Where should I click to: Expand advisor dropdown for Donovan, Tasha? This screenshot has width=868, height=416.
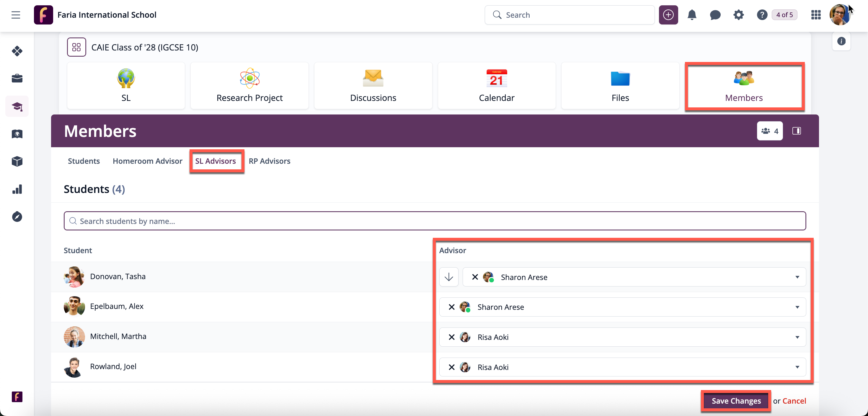pyautogui.click(x=797, y=277)
